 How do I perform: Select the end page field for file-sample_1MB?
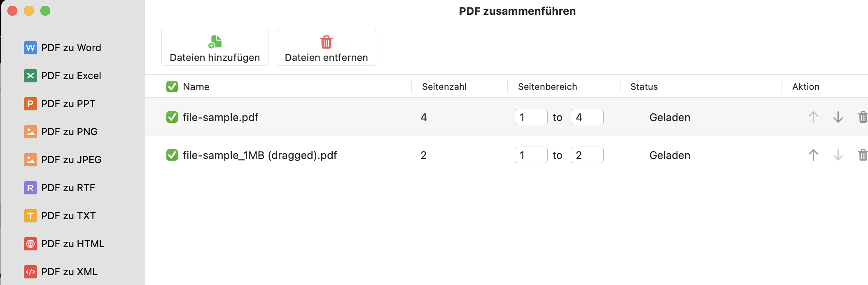[x=588, y=155]
